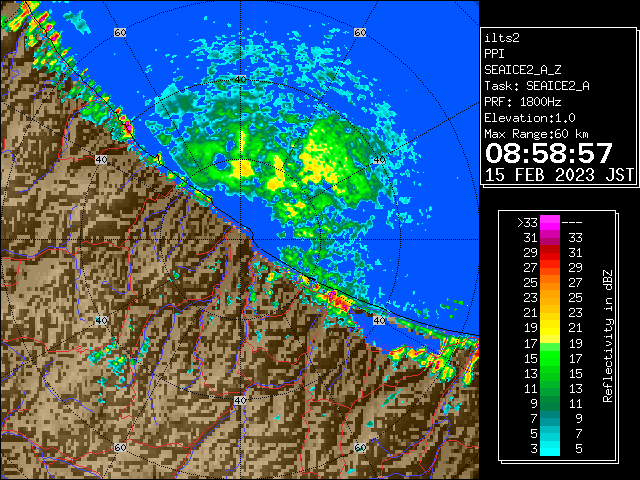Screen dimensions: 640x480
Task: Select the 'Task: SEAICE2_A' line
Action: pos(537,86)
